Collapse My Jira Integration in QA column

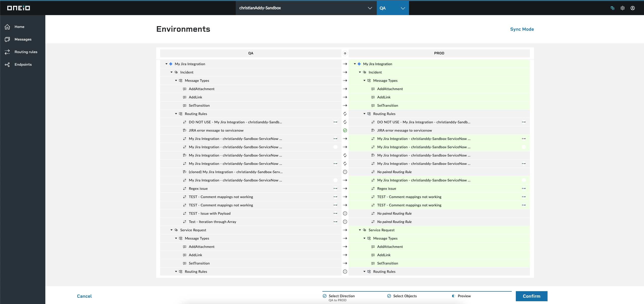point(166,64)
